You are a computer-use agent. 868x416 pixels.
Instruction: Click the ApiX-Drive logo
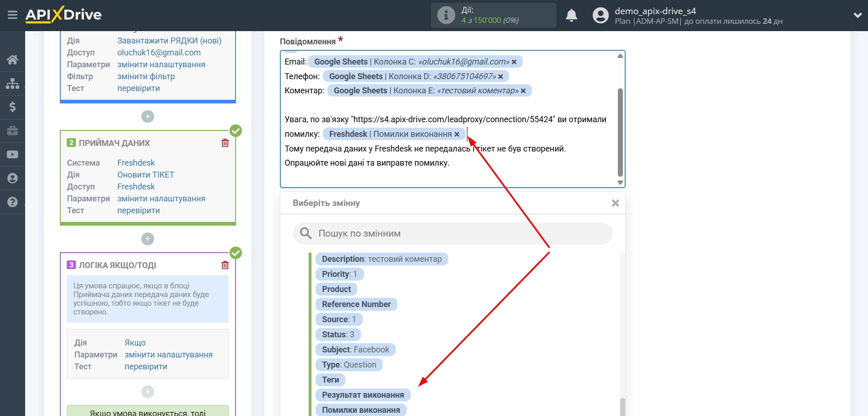[x=64, y=15]
